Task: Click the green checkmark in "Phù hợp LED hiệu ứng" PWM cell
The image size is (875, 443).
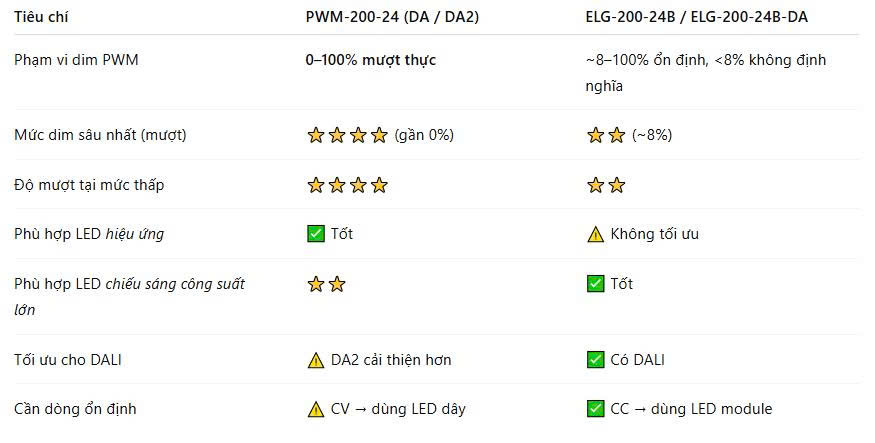Action: pyautogui.click(x=316, y=235)
